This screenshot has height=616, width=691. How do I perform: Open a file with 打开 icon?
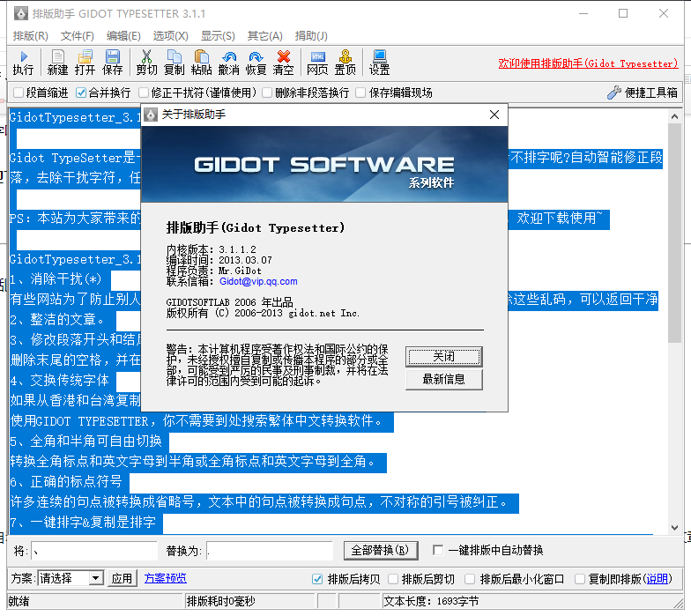(x=85, y=63)
